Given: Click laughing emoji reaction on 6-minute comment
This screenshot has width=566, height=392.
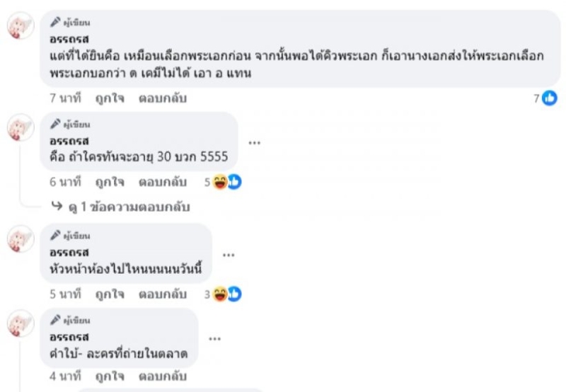Looking at the screenshot, I should pyautogui.click(x=220, y=182).
